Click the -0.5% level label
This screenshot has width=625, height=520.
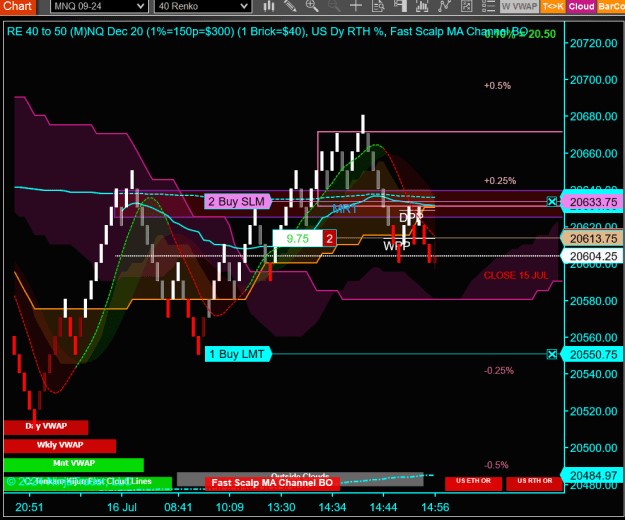496,465
